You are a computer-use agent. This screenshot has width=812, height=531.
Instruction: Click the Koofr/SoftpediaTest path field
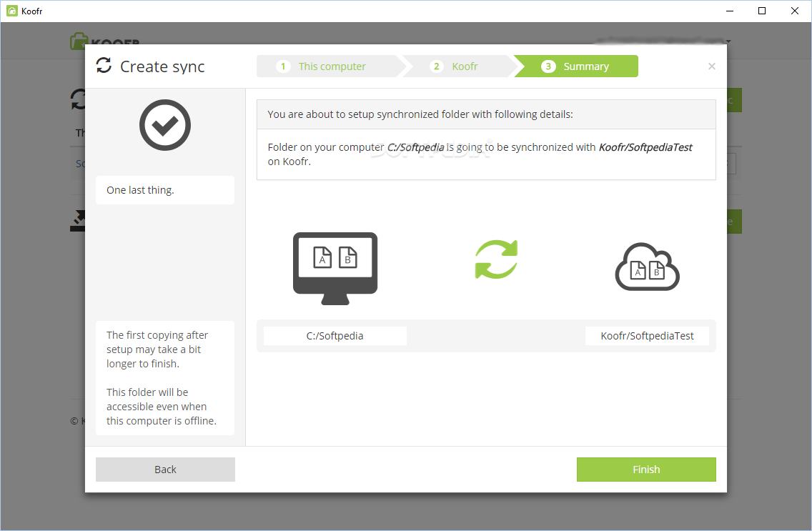[x=648, y=336]
